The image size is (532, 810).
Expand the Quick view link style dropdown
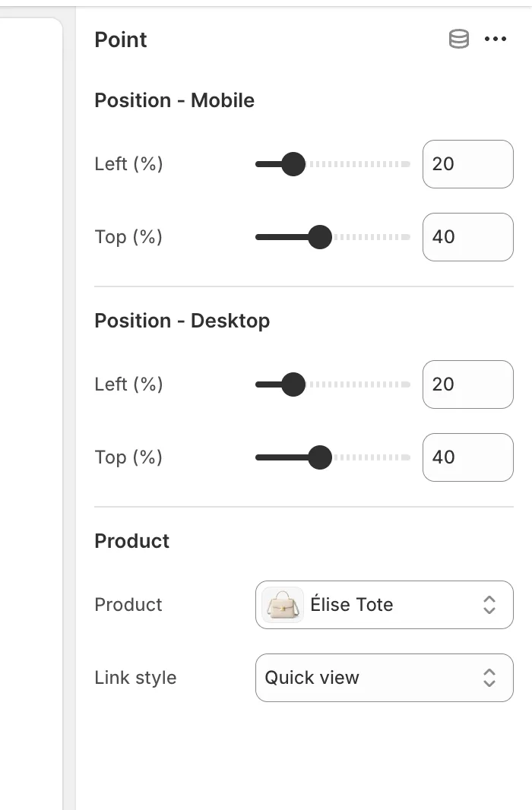click(x=384, y=678)
